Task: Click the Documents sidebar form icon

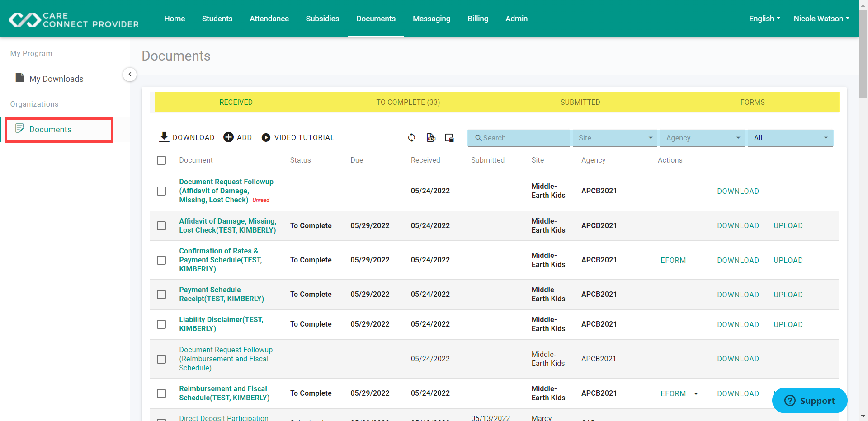Action: (x=19, y=128)
